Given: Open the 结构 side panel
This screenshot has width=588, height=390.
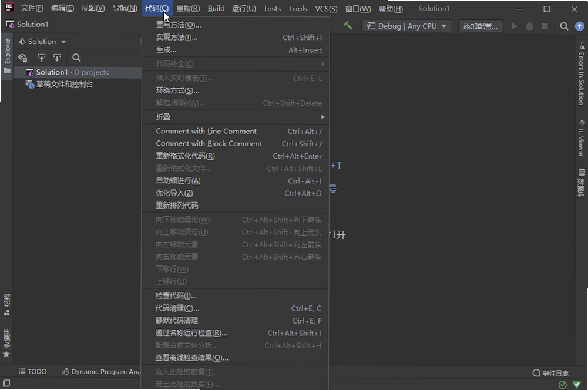Looking at the screenshot, I should pyautogui.click(x=6, y=304).
